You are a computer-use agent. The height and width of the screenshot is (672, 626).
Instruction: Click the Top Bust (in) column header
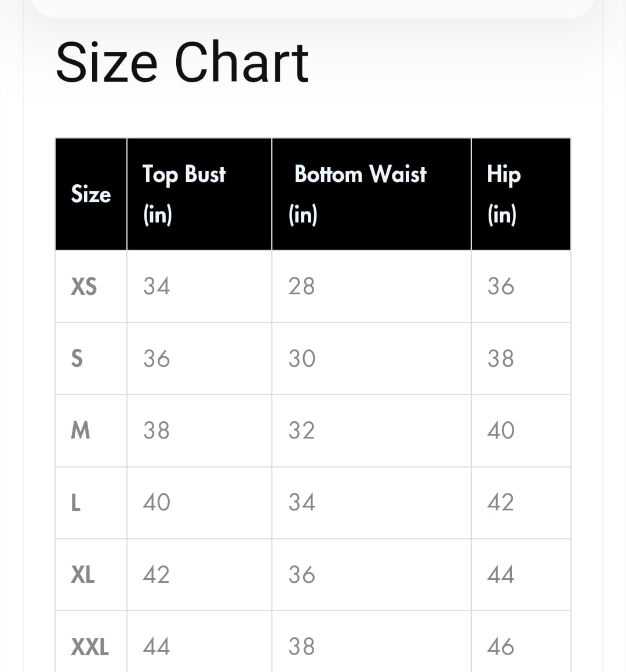(184, 193)
